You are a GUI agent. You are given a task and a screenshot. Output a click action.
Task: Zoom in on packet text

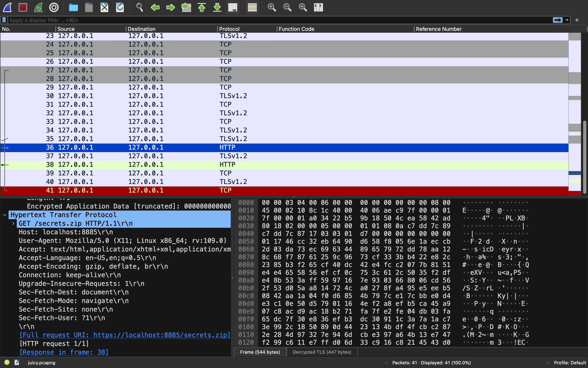272,7
